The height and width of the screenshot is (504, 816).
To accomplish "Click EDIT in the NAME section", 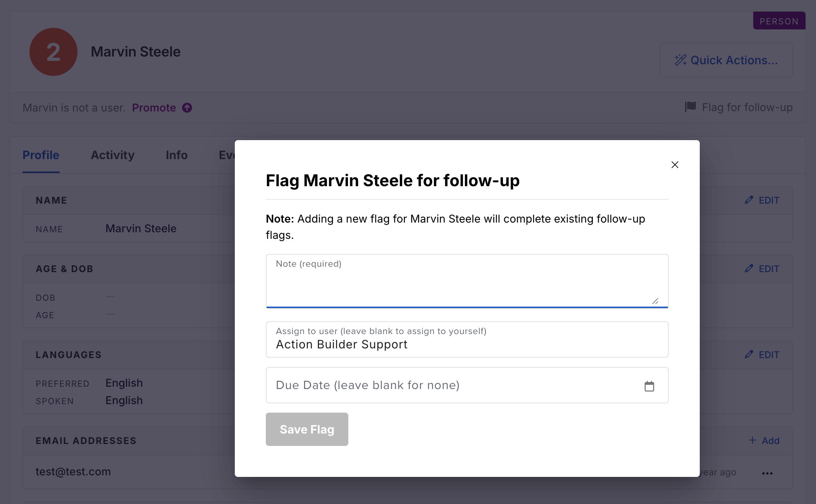I will coord(769,200).
